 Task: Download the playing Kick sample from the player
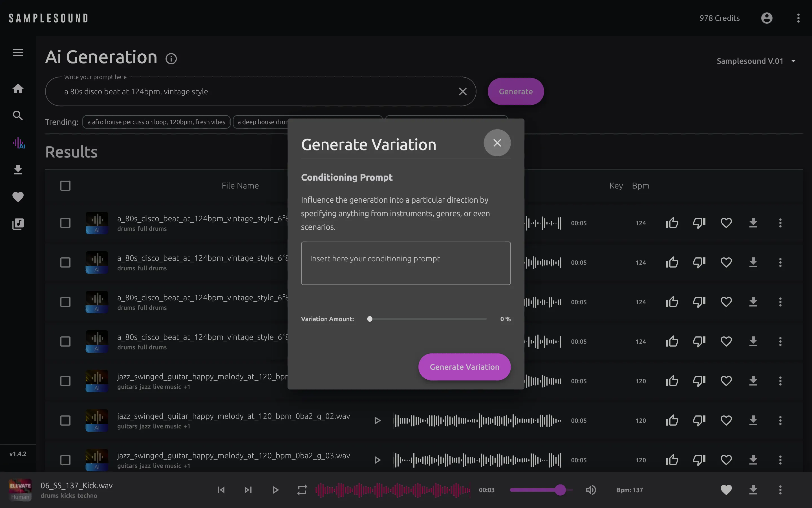pyautogui.click(x=753, y=490)
